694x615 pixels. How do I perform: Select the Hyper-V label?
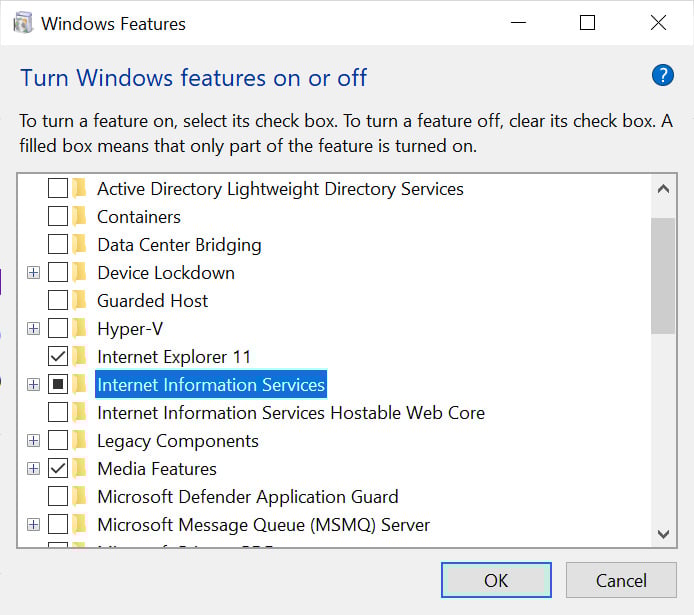[x=130, y=329]
